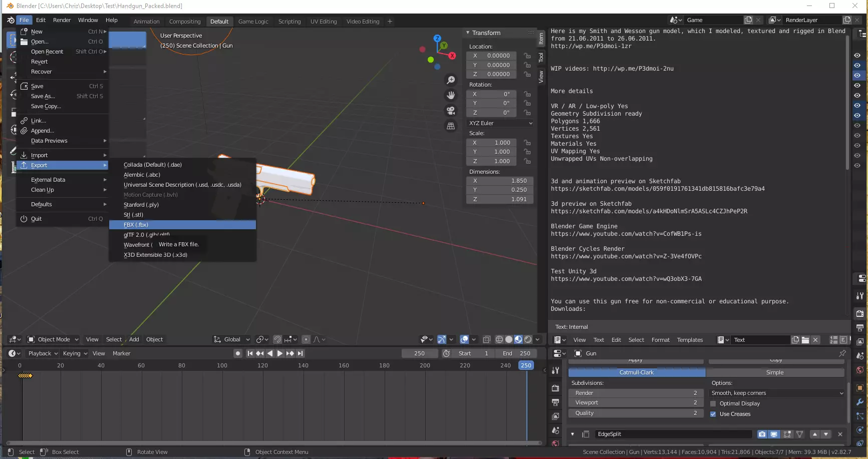Click the zoom magnifier icon in viewport

click(451, 80)
